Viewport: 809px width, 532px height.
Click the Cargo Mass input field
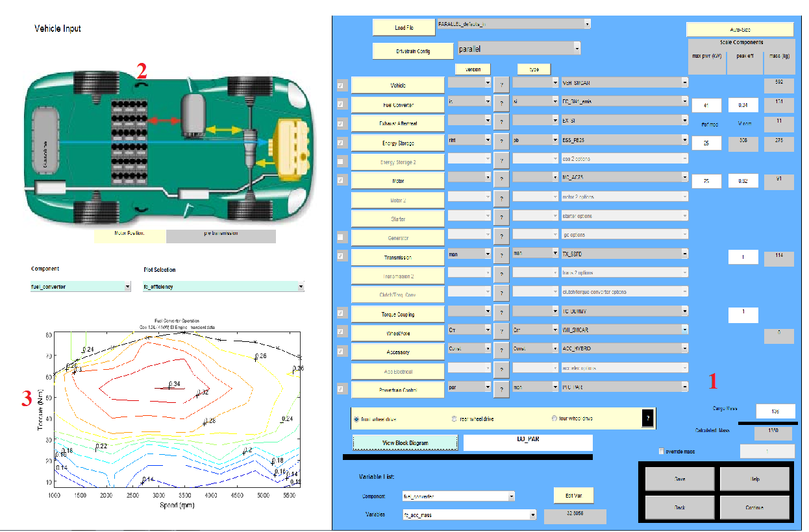[x=777, y=411]
